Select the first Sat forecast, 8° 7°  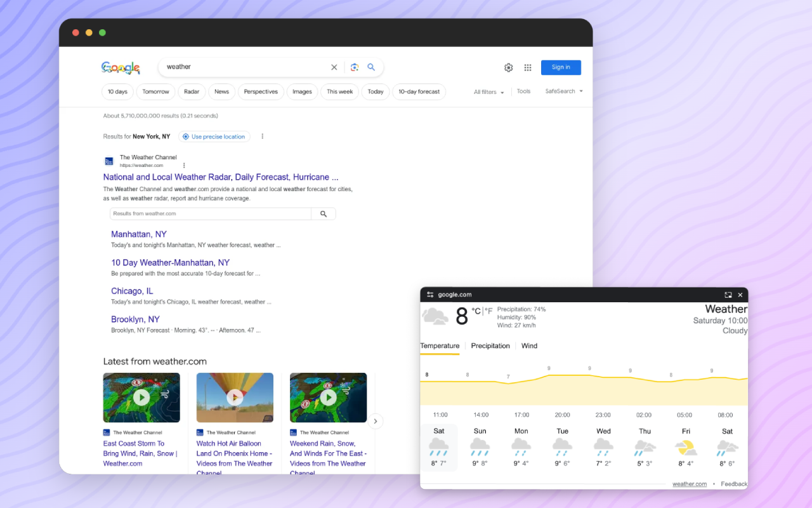coord(439,448)
